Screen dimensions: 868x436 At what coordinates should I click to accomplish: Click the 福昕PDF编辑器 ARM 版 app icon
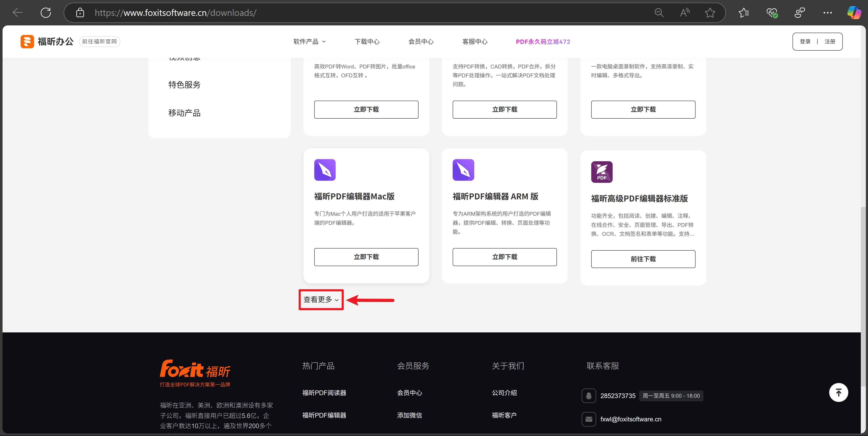(463, 170)
